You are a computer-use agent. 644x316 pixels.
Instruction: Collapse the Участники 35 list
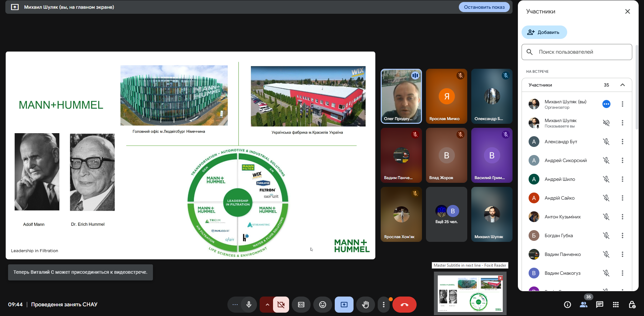click(623, 85)
